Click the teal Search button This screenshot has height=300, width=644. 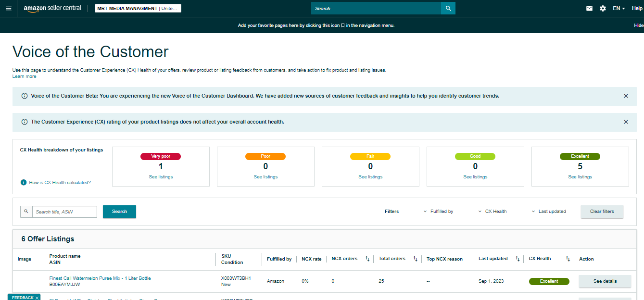119,212
